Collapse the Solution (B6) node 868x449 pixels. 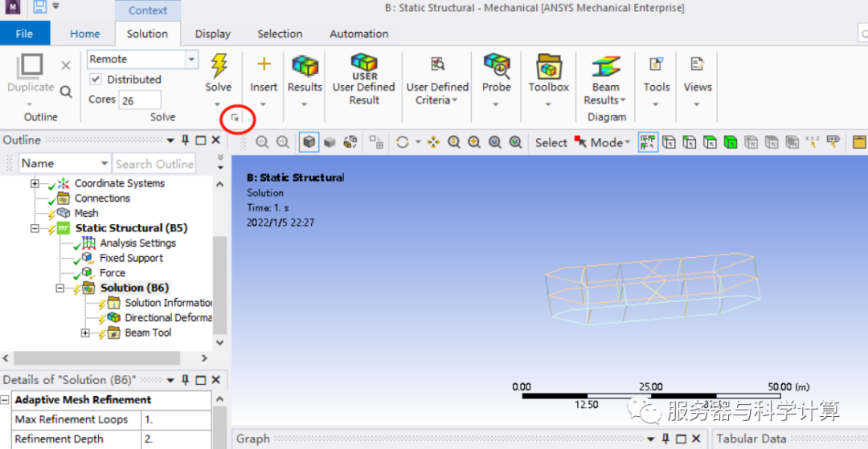(x=60, y=288)
